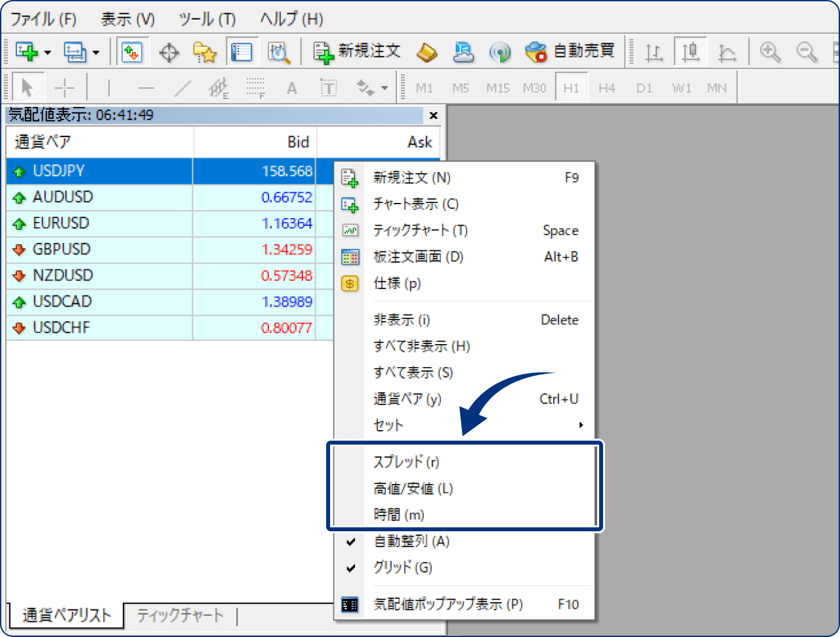Click the text label tool A

[x=292, y=88]
